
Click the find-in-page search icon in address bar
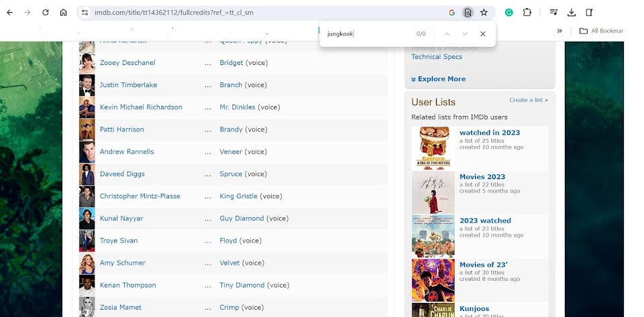coord(468,12)
